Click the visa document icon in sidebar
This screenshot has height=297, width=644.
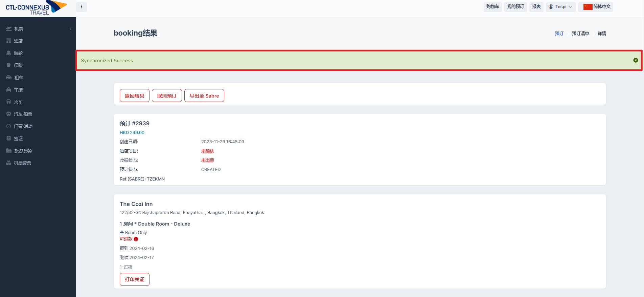[9, 139]
